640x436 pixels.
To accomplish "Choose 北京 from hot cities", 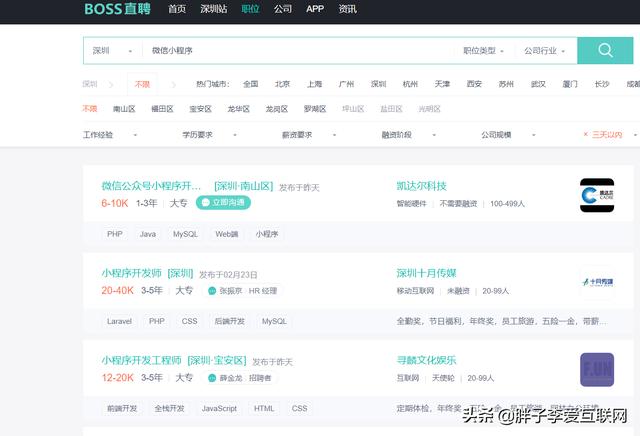I will 283,84.
